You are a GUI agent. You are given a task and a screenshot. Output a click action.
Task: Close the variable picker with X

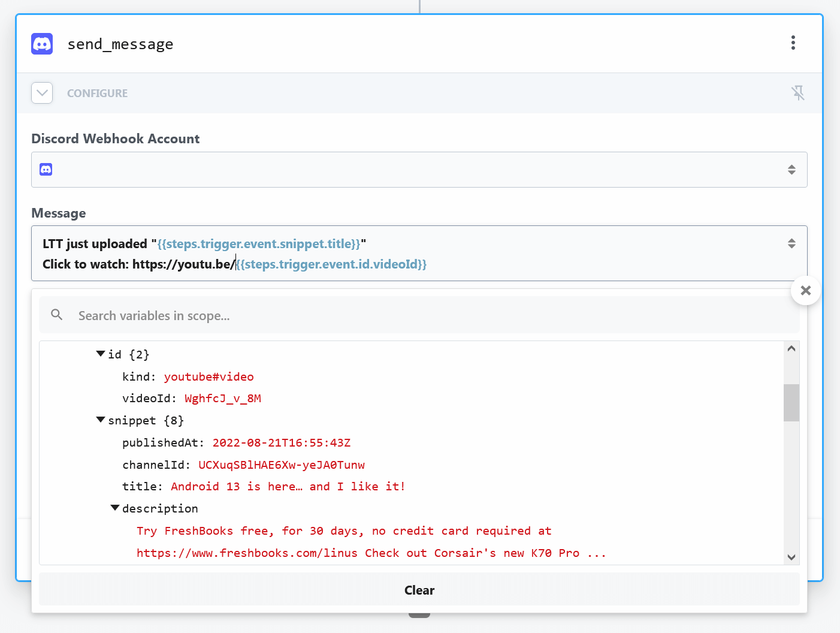pyautogui.click(x=805, y=291)
